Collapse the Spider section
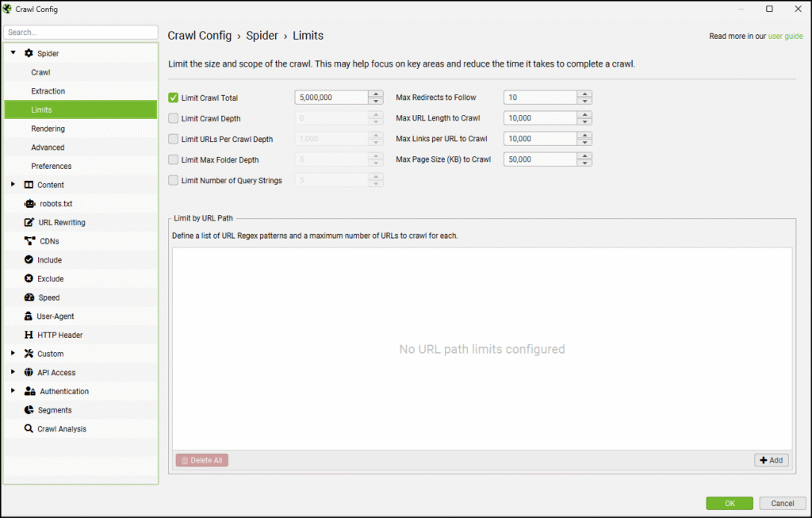This screenshot has height=518, width=812. (x=13, y=52)
